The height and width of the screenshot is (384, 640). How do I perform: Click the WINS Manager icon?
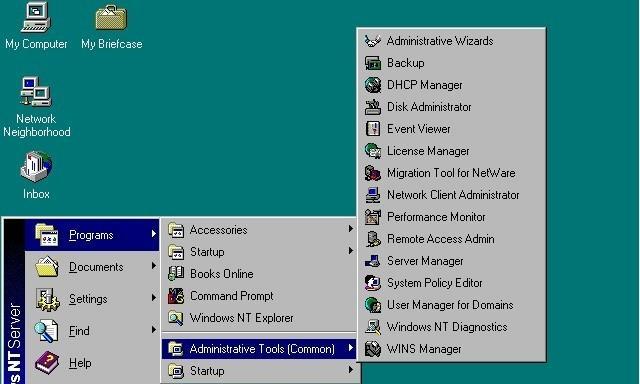coord(373,349)
